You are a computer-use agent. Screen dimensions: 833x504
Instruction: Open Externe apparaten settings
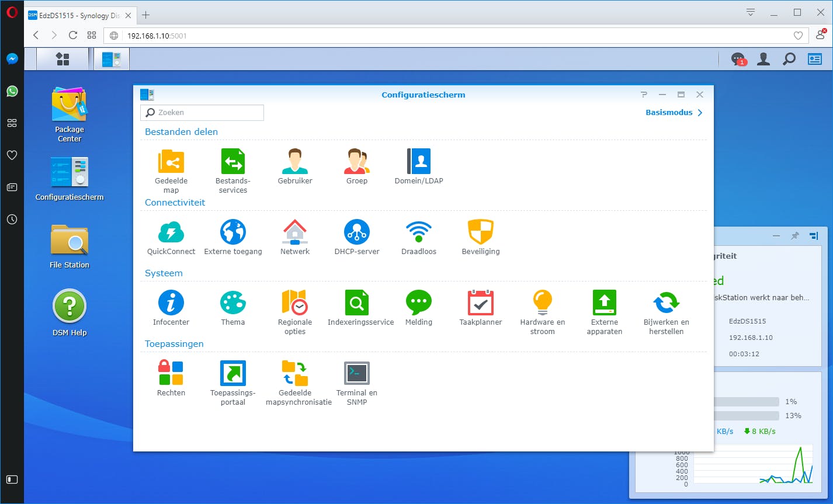point(605,311)
